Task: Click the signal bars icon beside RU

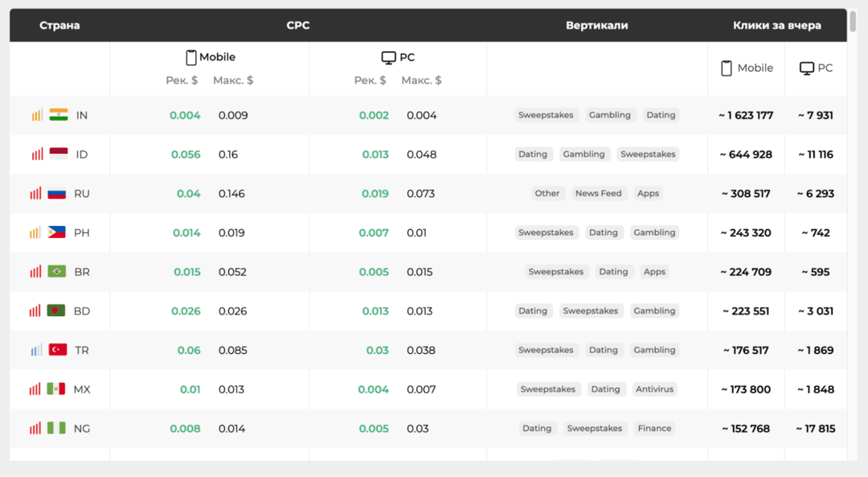Action: [x=35, y=193]
